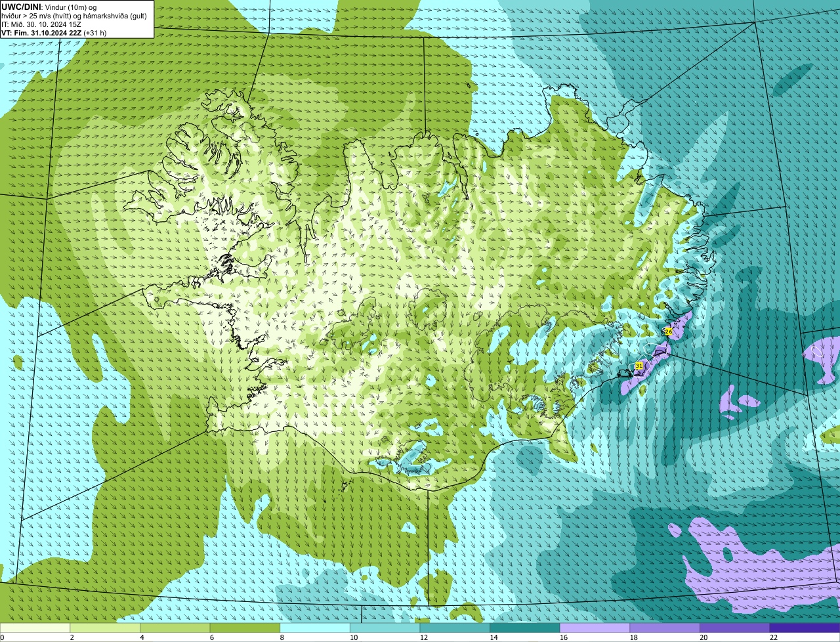Click the legend scale number "6"
The image size is (840, 642).
pos(212,637)
